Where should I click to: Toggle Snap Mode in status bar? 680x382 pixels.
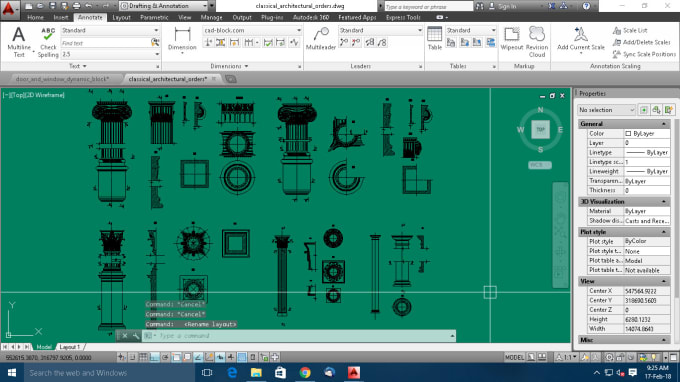[132, 357]
